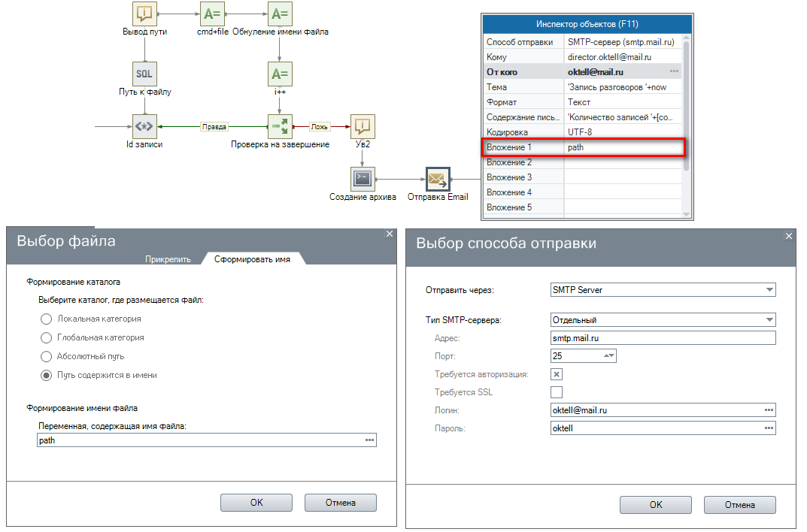The image size is (807, 532).
Task: Expand the 'Отправить через' SMTP Server dropdown
Action: (x=769, y=290)
